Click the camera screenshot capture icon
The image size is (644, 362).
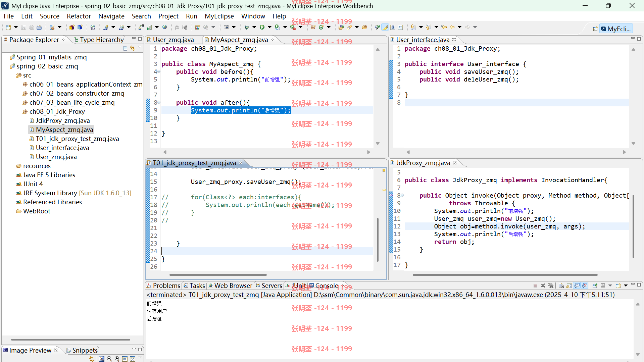pos(226,27)
